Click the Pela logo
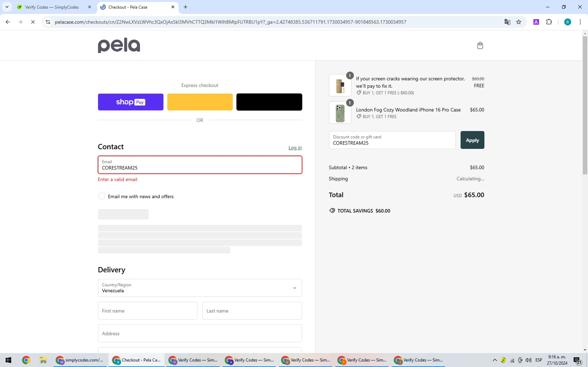The width and height of the screenshot is (588, 367). (x=119, y=45)
